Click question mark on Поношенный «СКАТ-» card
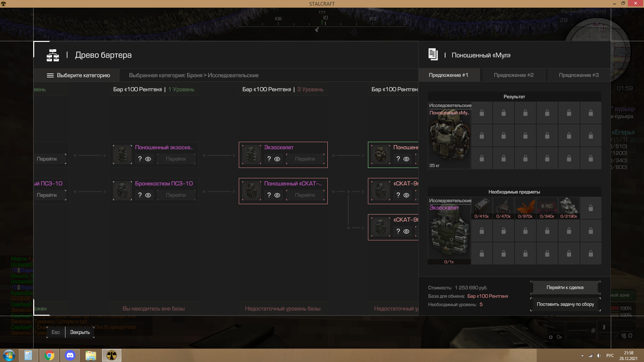 point(269,195)
